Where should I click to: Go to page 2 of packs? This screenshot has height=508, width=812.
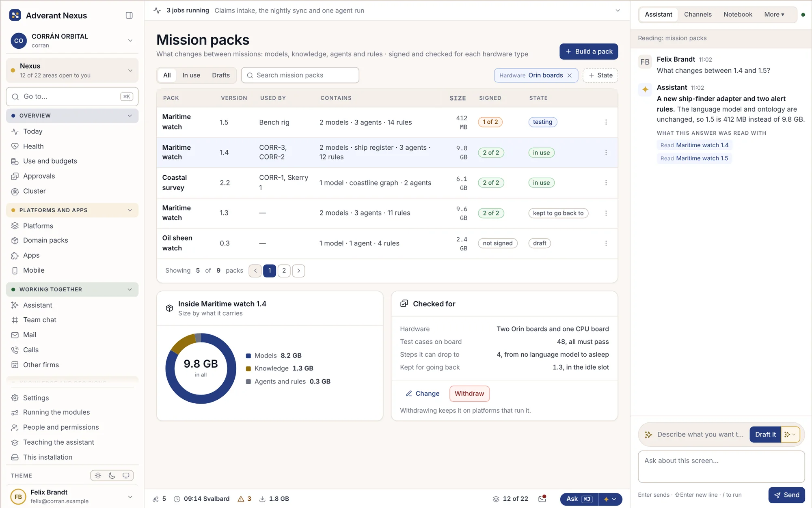(284, 271)
